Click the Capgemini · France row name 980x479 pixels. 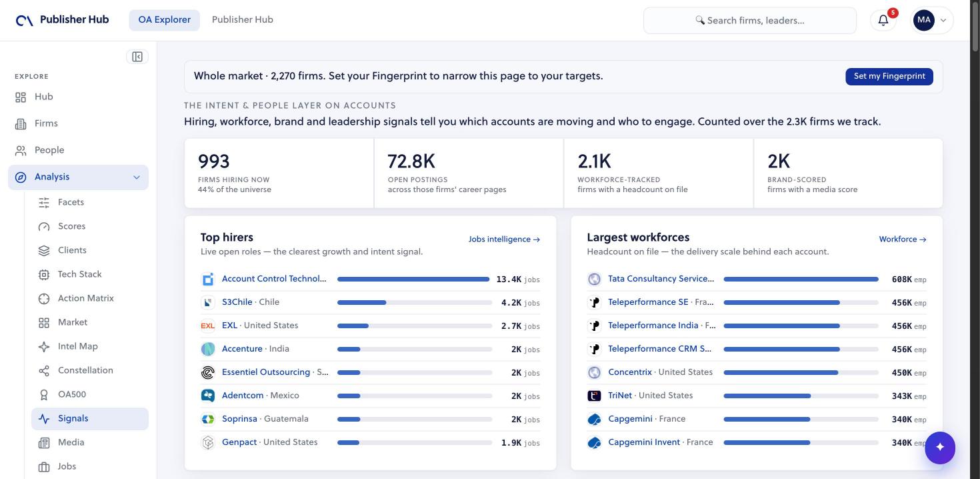[x=647, y=419]
